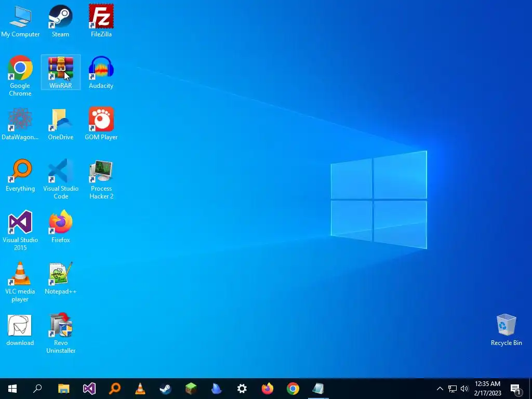The width and height of the screenshot is (532, 399).
Task: Click Show Desktop sliver at taskbar end
Action: coord(530,389)
